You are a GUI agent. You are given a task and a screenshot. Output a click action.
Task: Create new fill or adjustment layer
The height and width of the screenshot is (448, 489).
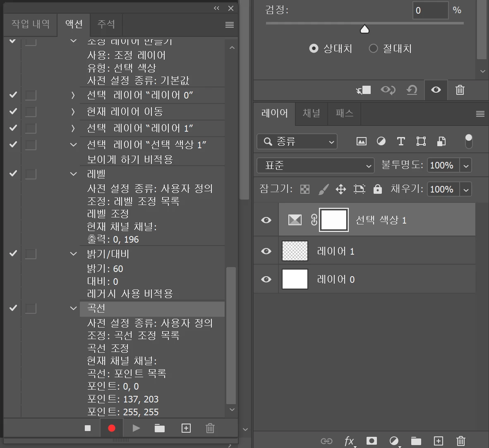[x=394, y=441]
